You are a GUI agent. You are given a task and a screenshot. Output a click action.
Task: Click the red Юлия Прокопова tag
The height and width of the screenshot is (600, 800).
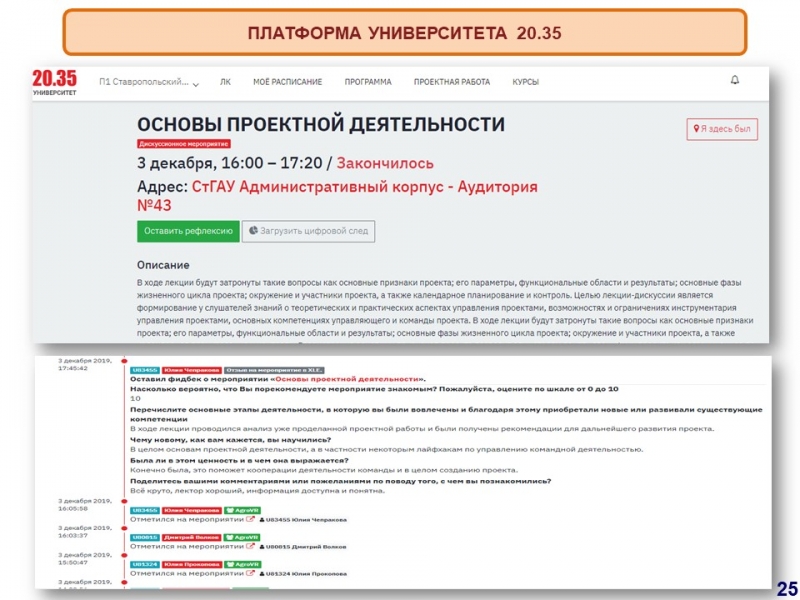click(x=192, y=564)
